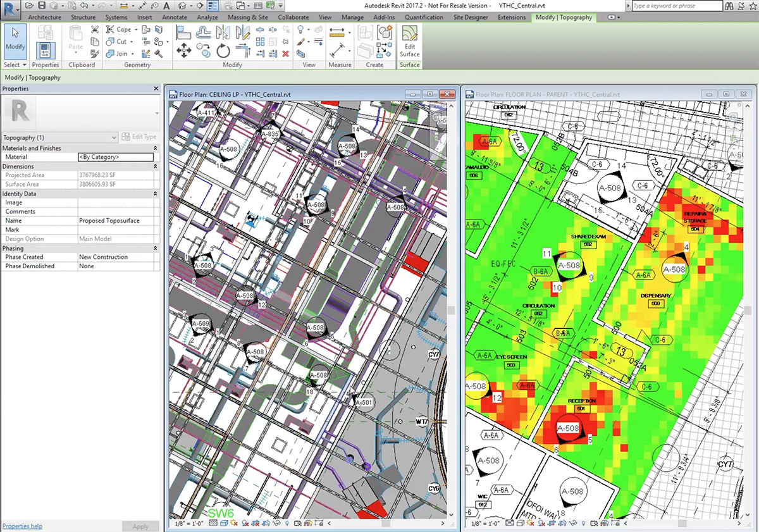Activate the Move tool
This screenshot has width=759, height=532.
tap(184, 51)
